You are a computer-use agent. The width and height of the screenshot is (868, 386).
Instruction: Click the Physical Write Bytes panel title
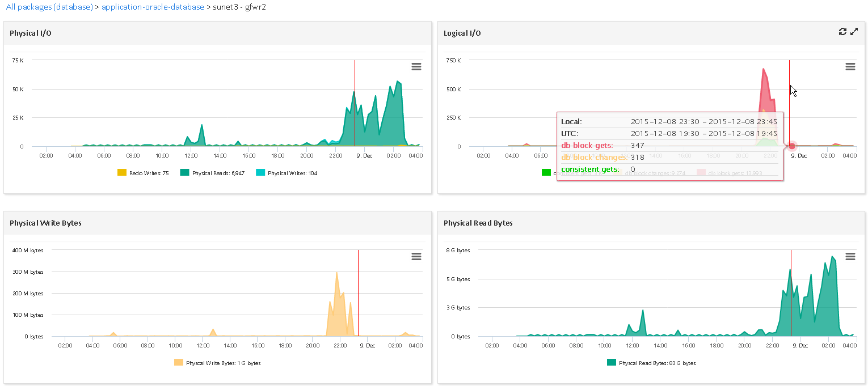[45, 223]
